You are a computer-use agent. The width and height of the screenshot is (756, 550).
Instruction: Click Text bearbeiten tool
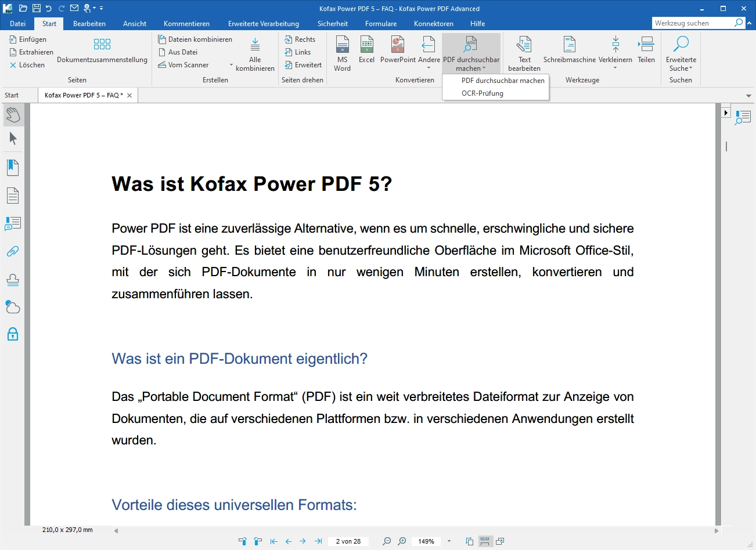pos(524,53)
